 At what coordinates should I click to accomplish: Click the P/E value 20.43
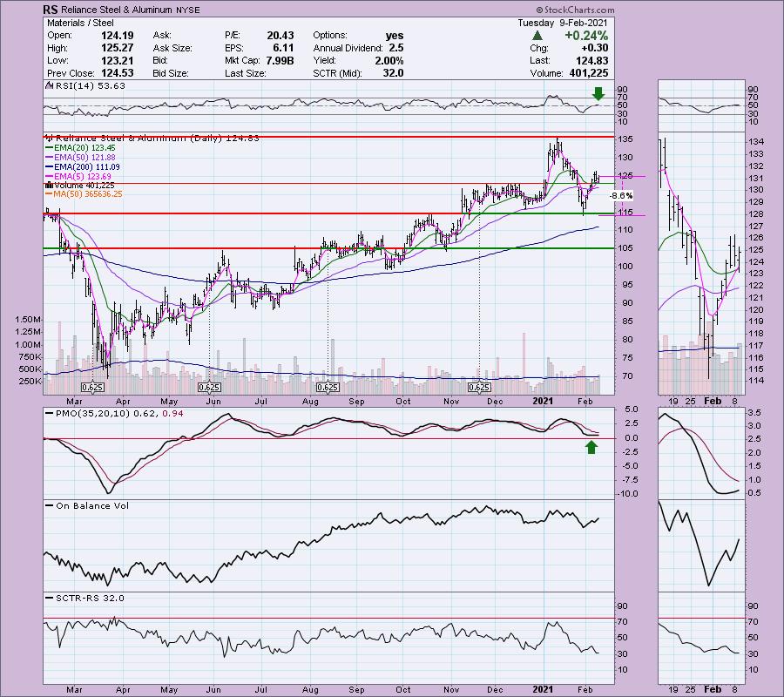(x=280, y=36)
